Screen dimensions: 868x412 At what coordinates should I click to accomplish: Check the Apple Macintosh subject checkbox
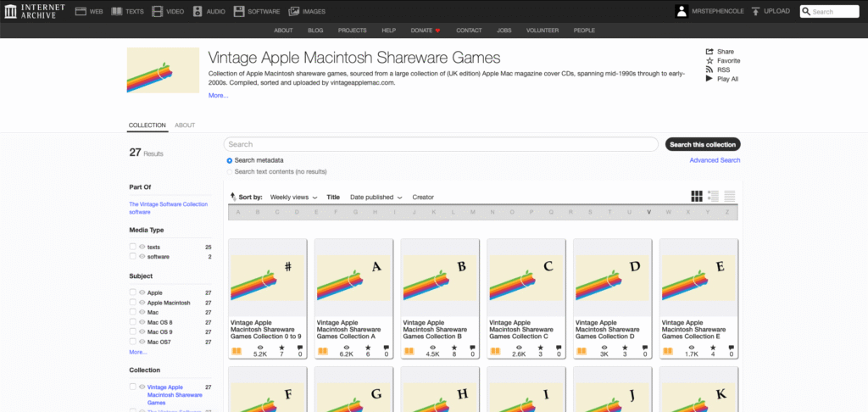pyautogui.click(x=133, y=303)
